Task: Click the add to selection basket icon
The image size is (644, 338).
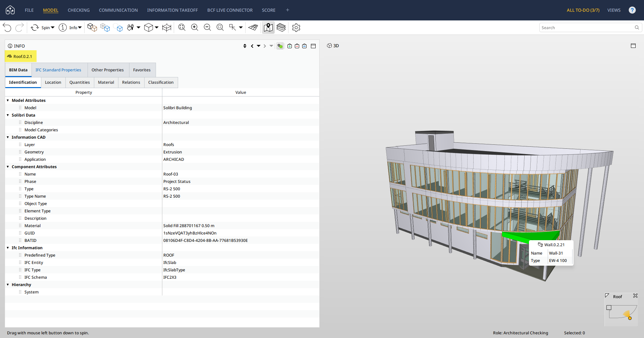Action: click(289, 46)
